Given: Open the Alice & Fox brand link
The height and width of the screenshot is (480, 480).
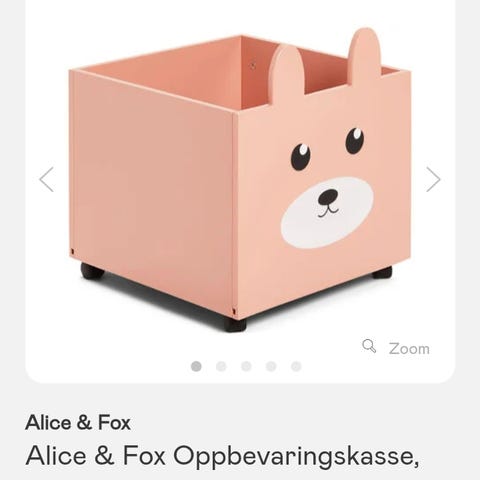Looking at the screenshot, I should click(x=78, y=423).
